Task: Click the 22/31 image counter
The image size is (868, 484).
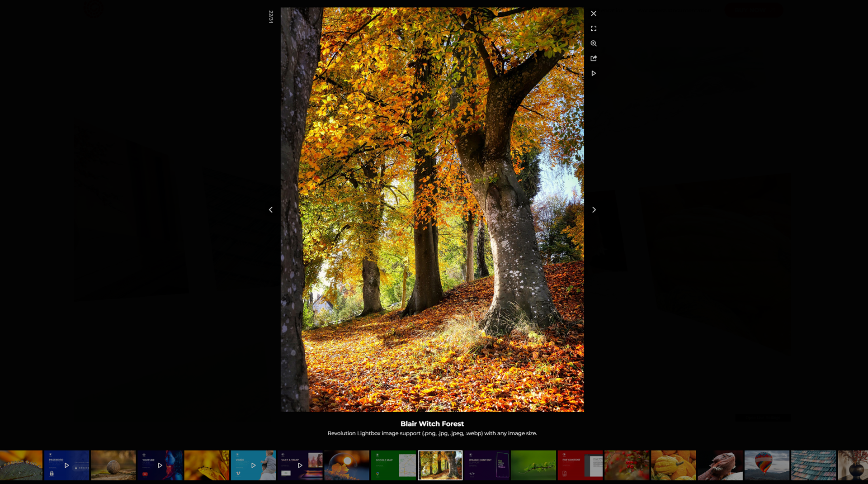Action: point(271,17)
